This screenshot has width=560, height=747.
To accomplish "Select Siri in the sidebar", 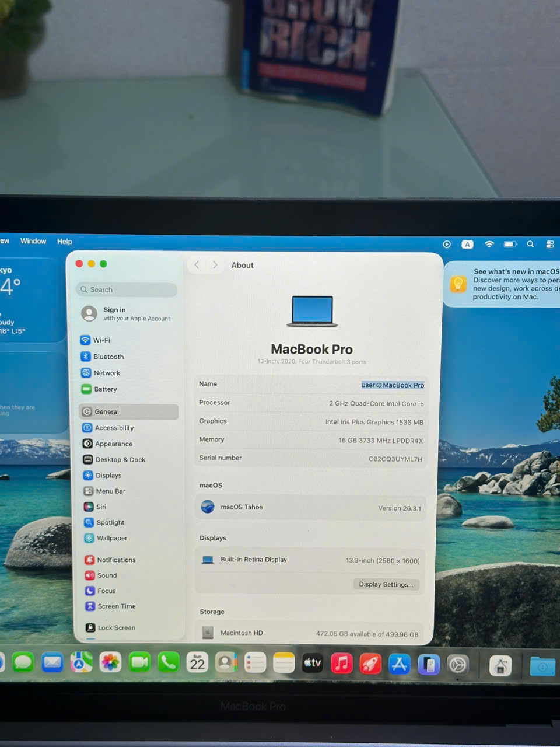I will pyautogui.click(x=101, y=507).
